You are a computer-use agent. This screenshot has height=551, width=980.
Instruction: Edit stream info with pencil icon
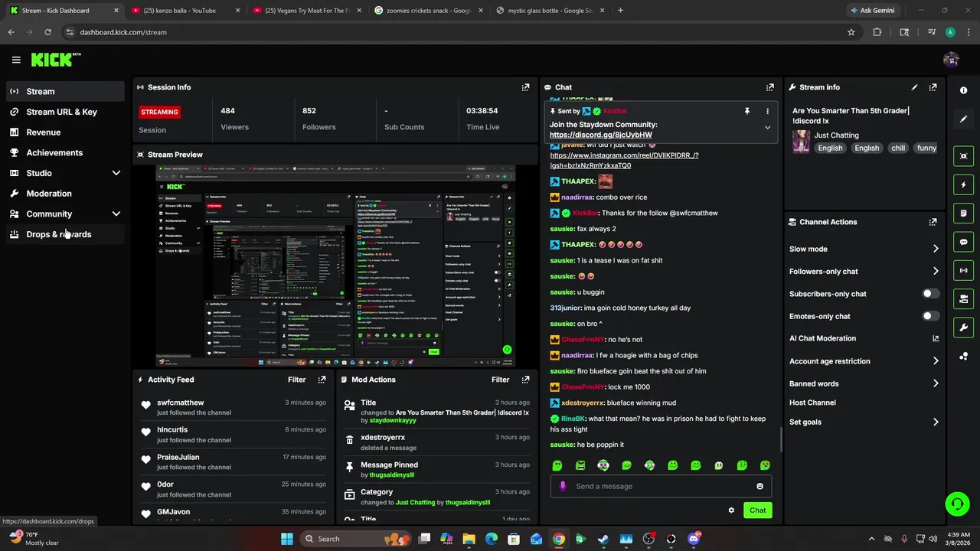(914, 87)
